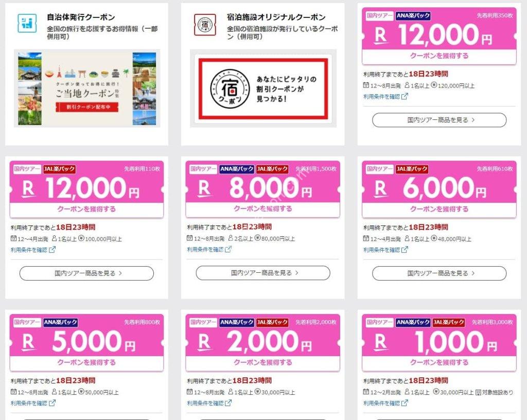This screenshot has height=420, width=527.
Task: Click クーポンを獲得する on the 1,000円 coupon
Action: point(439,362)
